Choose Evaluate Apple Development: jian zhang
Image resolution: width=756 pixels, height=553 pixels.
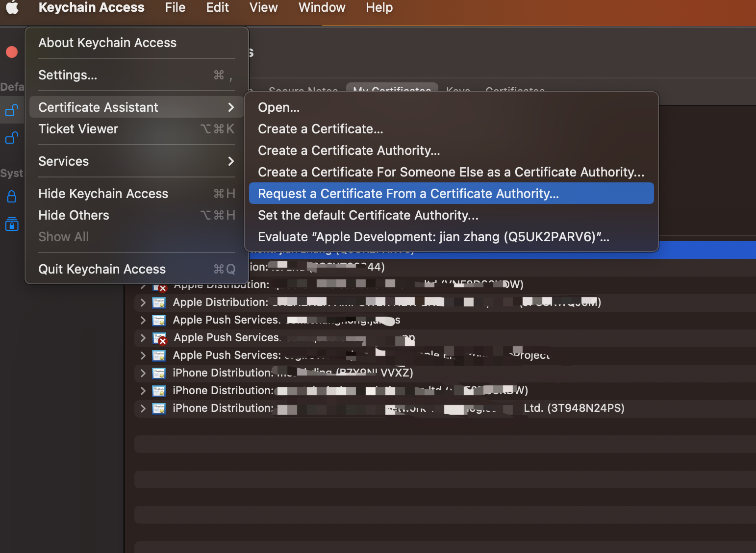click(452, 237)
